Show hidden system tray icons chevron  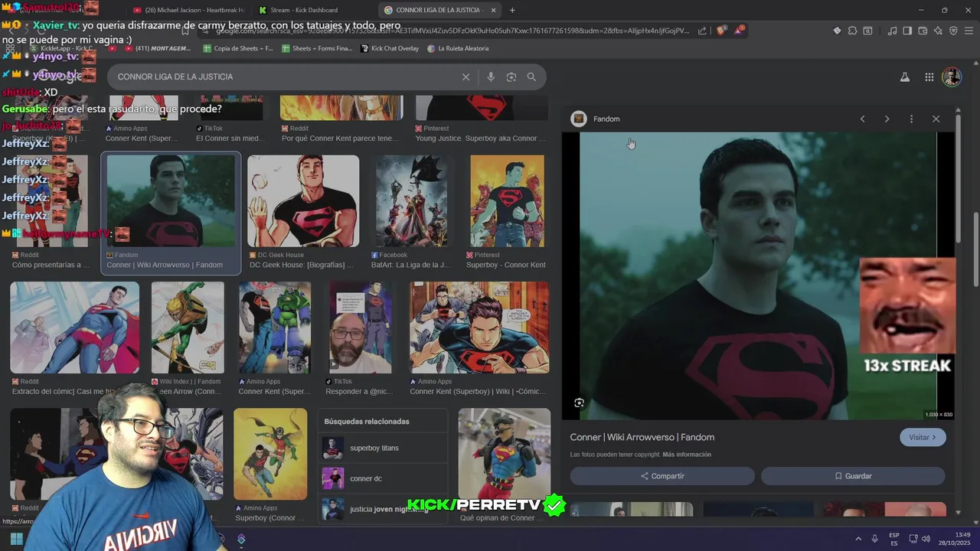858,539
